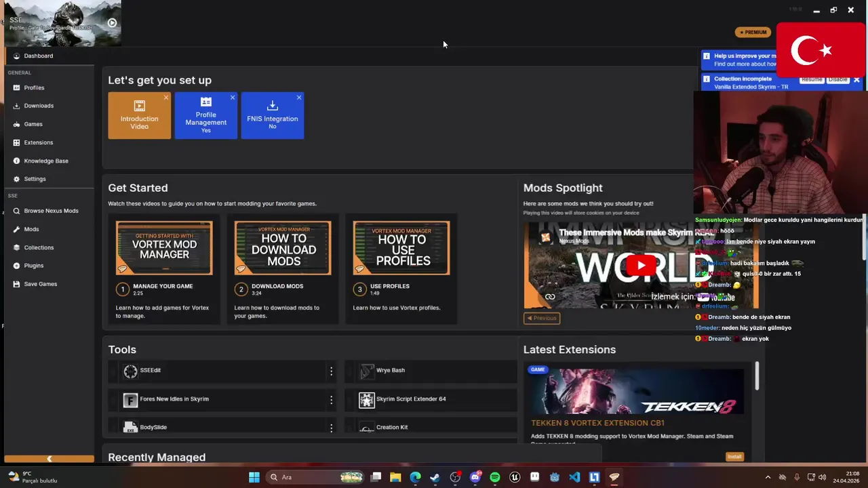Viewport: 868px width, 488px height.
Task: Dismiss the Introduction Video card
Action: pos(166,98)
